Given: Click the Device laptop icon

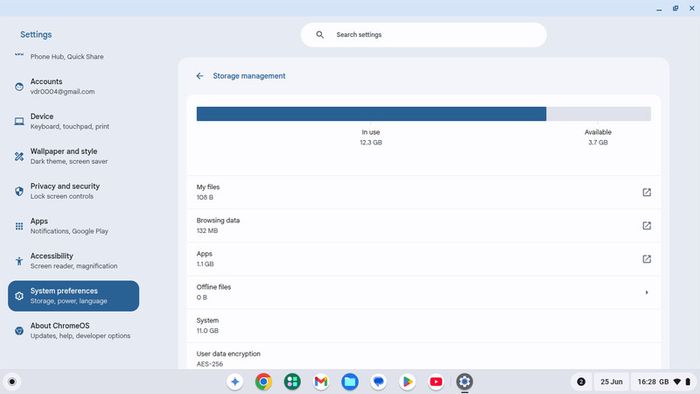Looking at the screenshot, I should (19, 121).
